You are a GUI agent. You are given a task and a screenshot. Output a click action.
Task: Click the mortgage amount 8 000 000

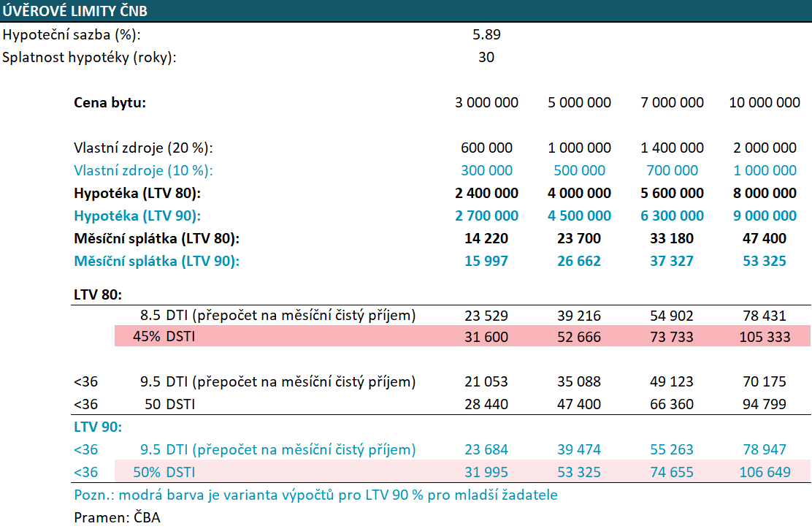765,193
